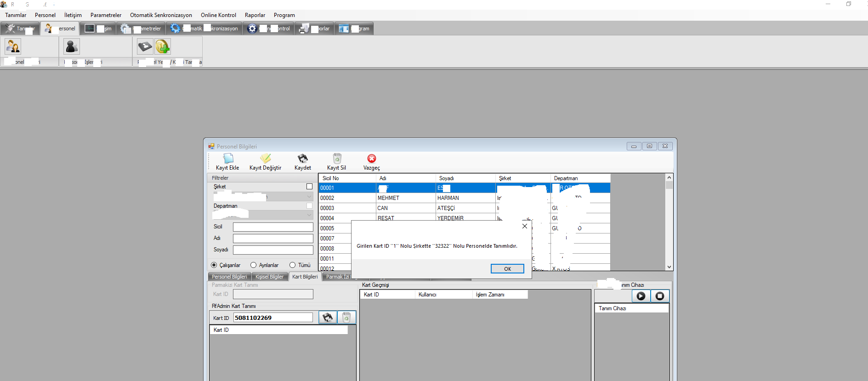
Task: Open the Online Kontrol ribbon tab
Action: (x=268, y=28)
